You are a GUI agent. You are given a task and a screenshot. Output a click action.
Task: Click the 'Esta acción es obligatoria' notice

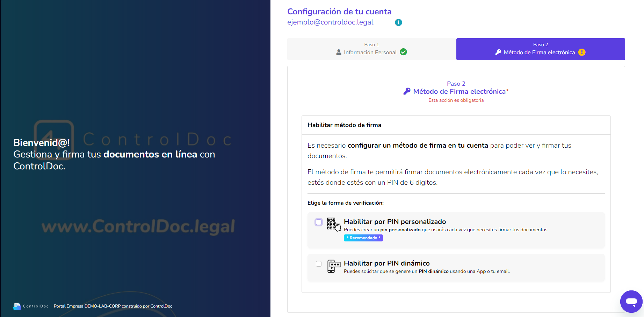456,100
